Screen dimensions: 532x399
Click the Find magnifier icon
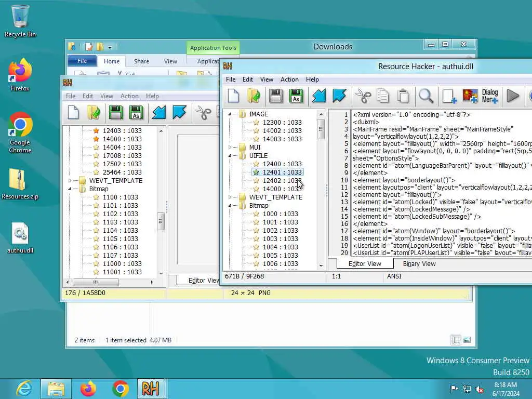[x=426, y=96]
